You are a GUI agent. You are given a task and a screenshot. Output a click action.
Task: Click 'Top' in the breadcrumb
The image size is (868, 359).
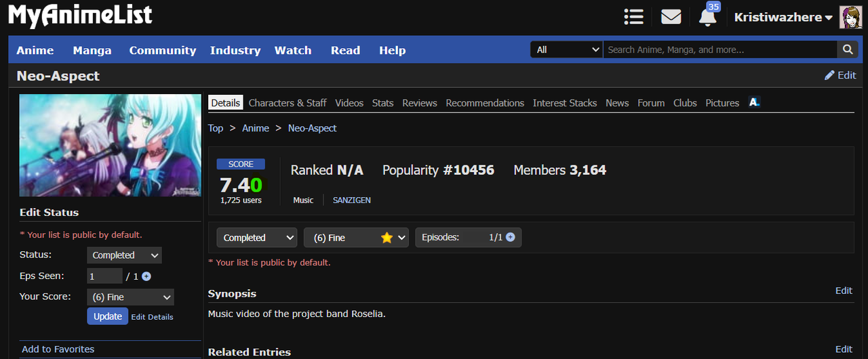pos(216,128)
